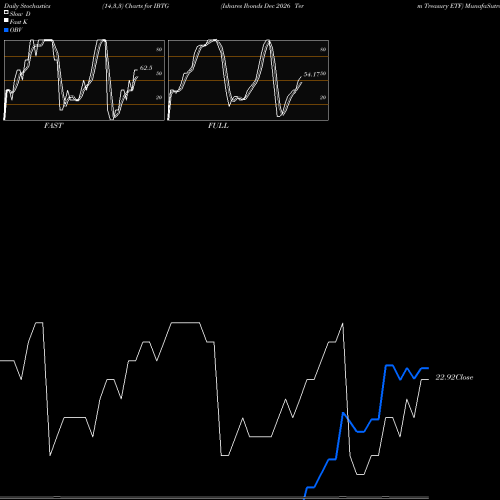Click the '(14,3,3) Charts for IBTG' text
The image size is (500, 500).
point(136,6)
